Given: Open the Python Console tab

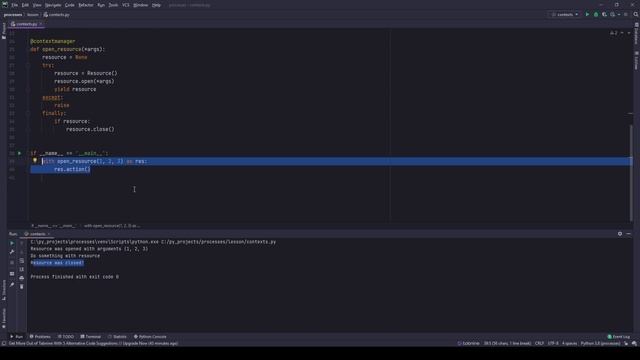Looking at the screenshot, I should click(x=150, y=337).
